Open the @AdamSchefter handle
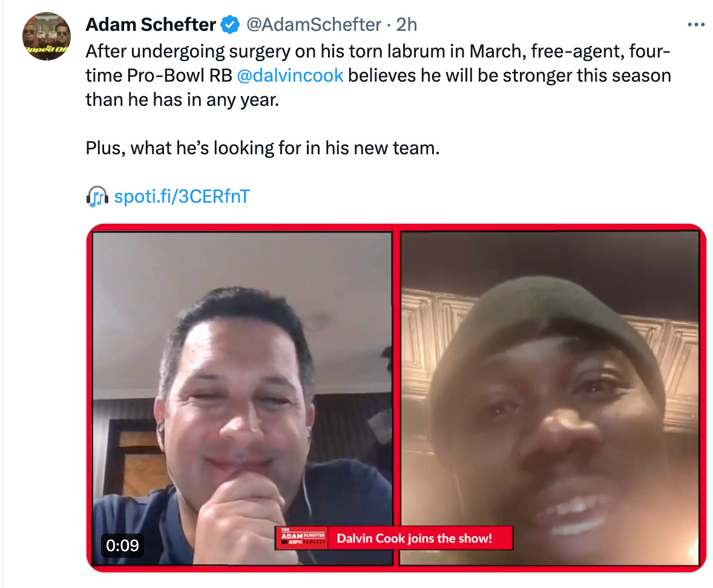 tap(314, 25)
